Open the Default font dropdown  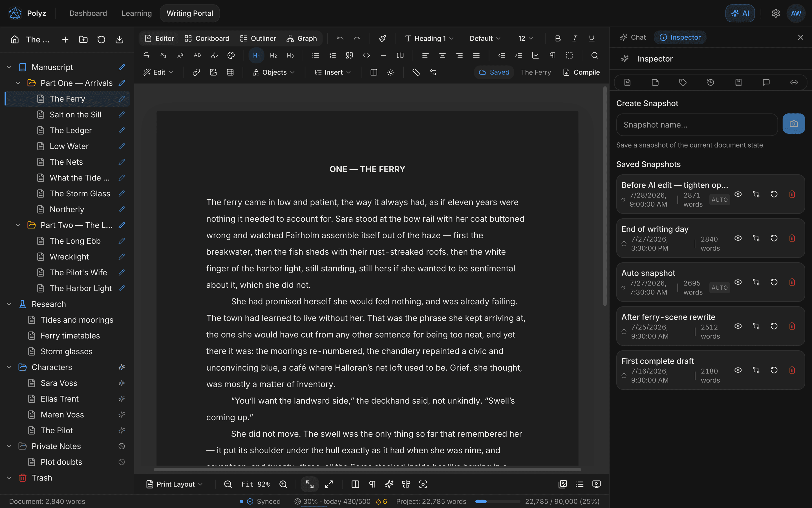[x=485, y=38]
